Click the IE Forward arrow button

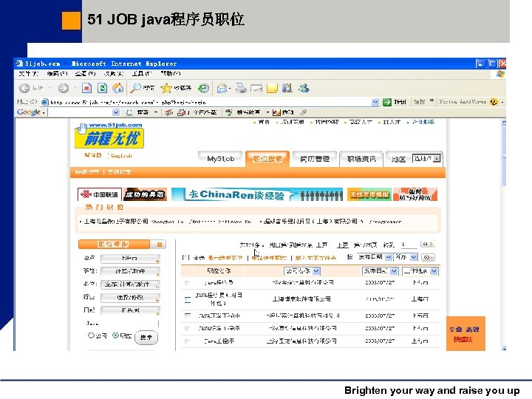(63, 88)
